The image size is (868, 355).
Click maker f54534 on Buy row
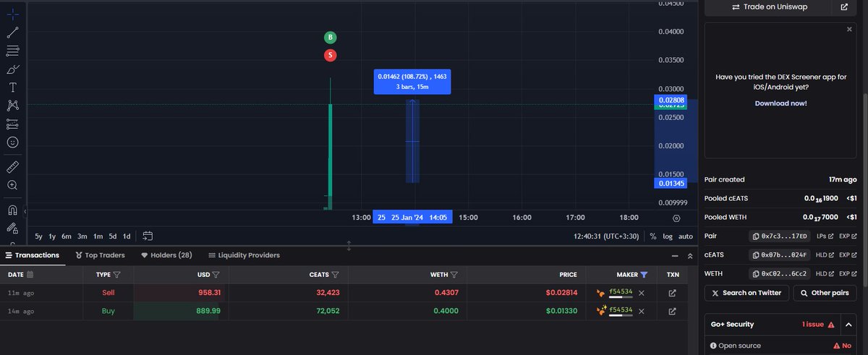click(621, 309)
